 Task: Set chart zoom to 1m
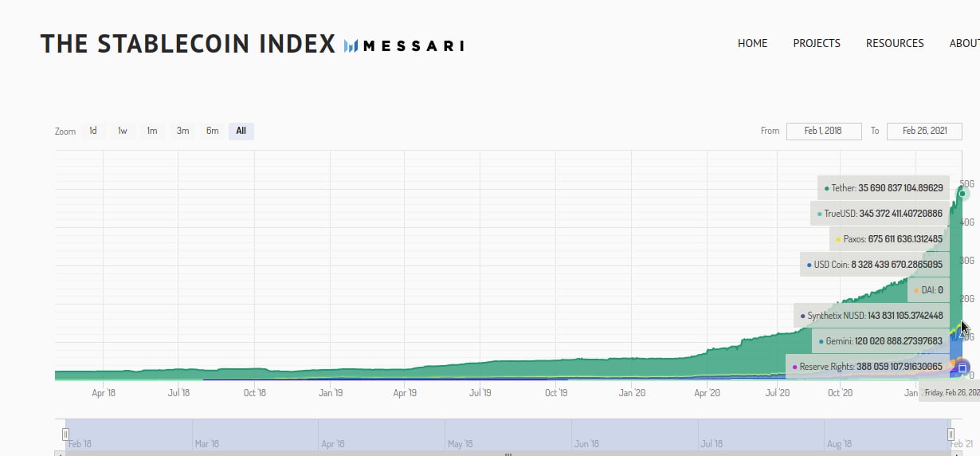(152, 131)
